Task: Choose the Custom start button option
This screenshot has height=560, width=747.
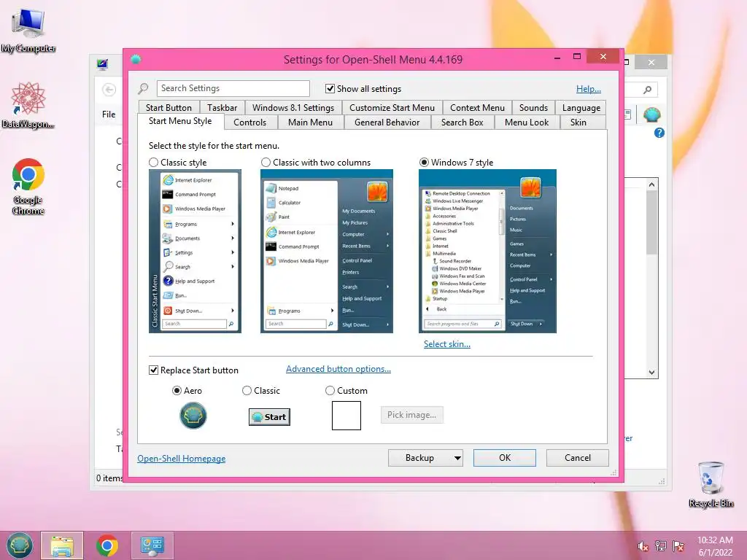Action: (x=330, y=391)
